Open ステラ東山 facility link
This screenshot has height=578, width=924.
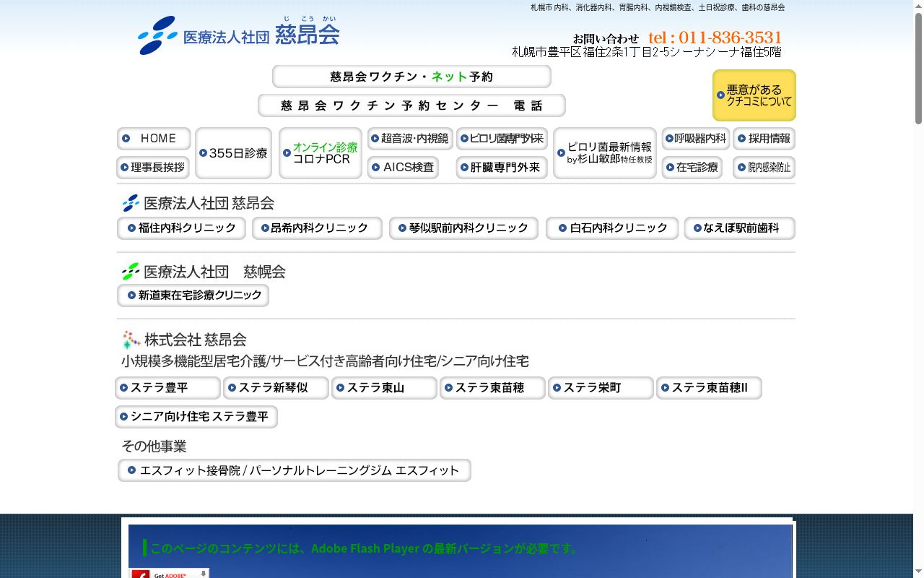pos(384,388)
